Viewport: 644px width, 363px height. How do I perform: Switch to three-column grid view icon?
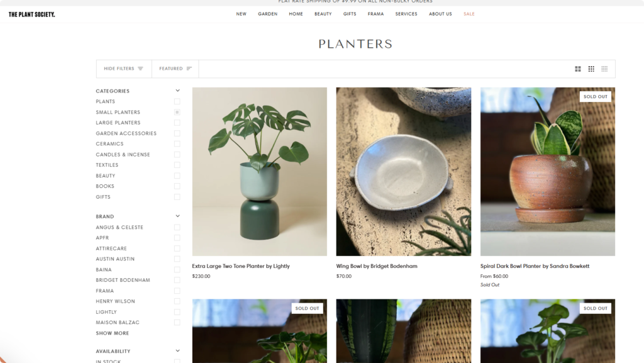591,69
